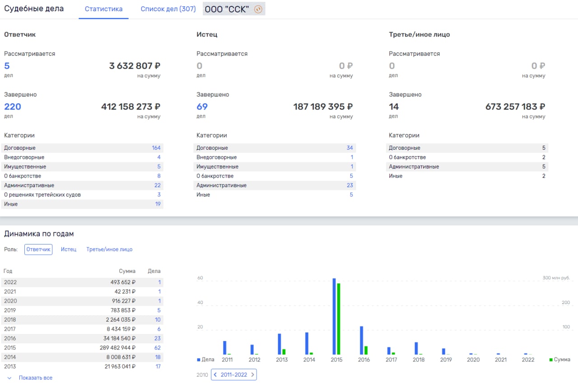Select role filter Третье/иное лицо in dynamics
This screenshot has width=578, height=392.
point(109,249)
